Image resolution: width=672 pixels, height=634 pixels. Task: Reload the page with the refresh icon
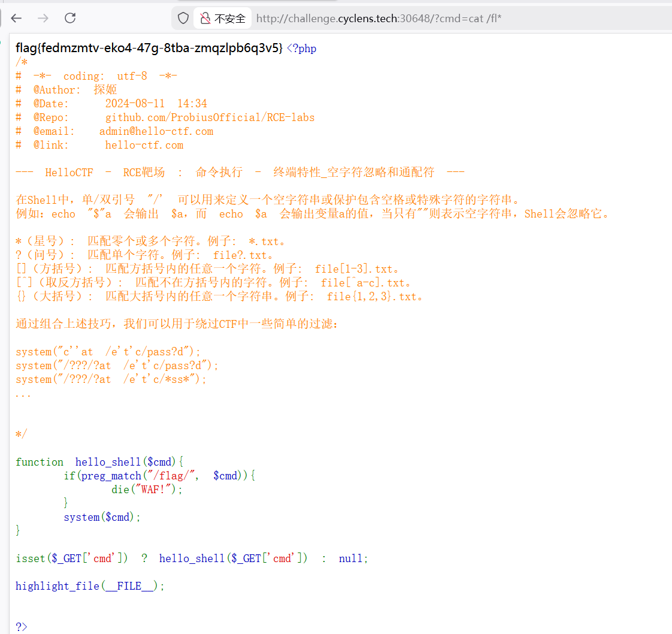coord(70,18)
